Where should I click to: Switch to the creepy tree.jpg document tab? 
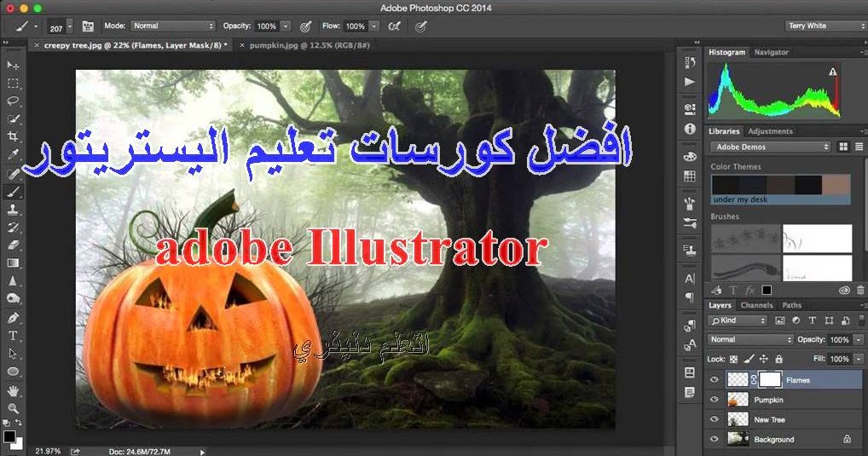[135, 45]
